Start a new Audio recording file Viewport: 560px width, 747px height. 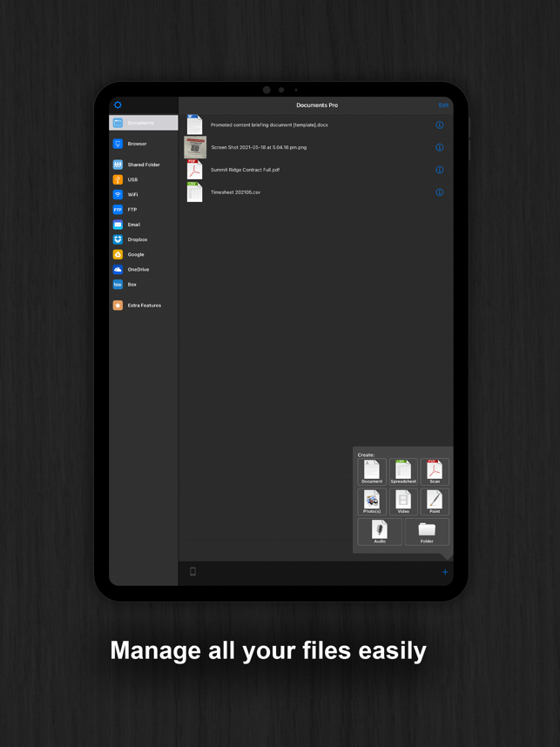click(x=380, y=531)
